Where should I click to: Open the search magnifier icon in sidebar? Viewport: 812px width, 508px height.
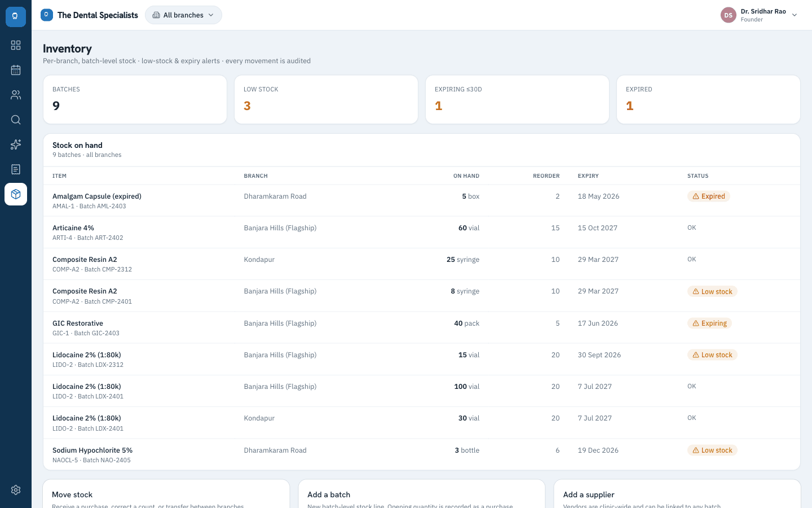[x=16, y=120]
